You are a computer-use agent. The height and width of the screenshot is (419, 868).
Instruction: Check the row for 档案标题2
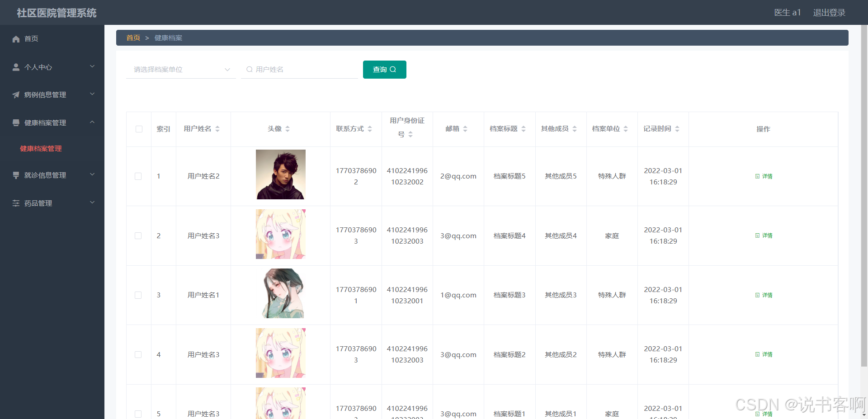[x=138, y=355]
